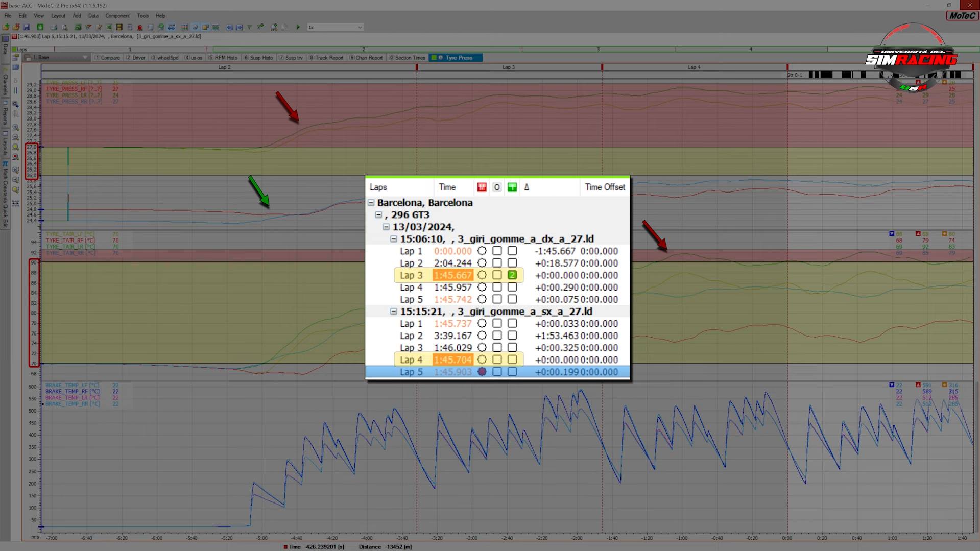The height and width of the screenshot is (551, 980).
Task: Toggle the green reference box on Lap 3 1:45.667
Action: [x=512, y=275]
